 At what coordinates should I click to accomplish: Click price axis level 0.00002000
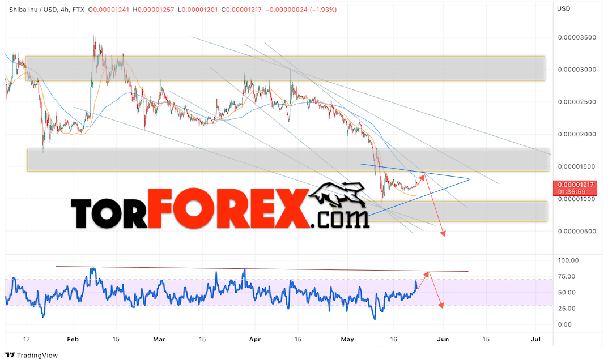577,134
